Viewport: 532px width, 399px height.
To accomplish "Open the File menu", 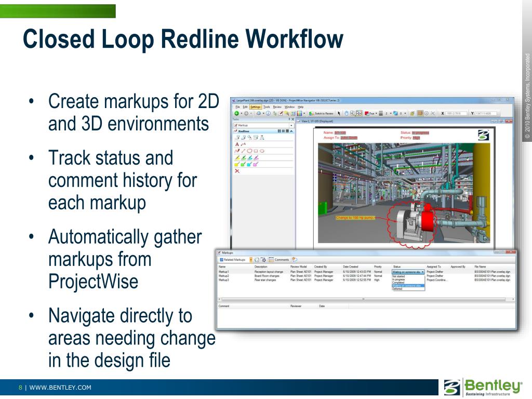I will click(x=237, y=107).
